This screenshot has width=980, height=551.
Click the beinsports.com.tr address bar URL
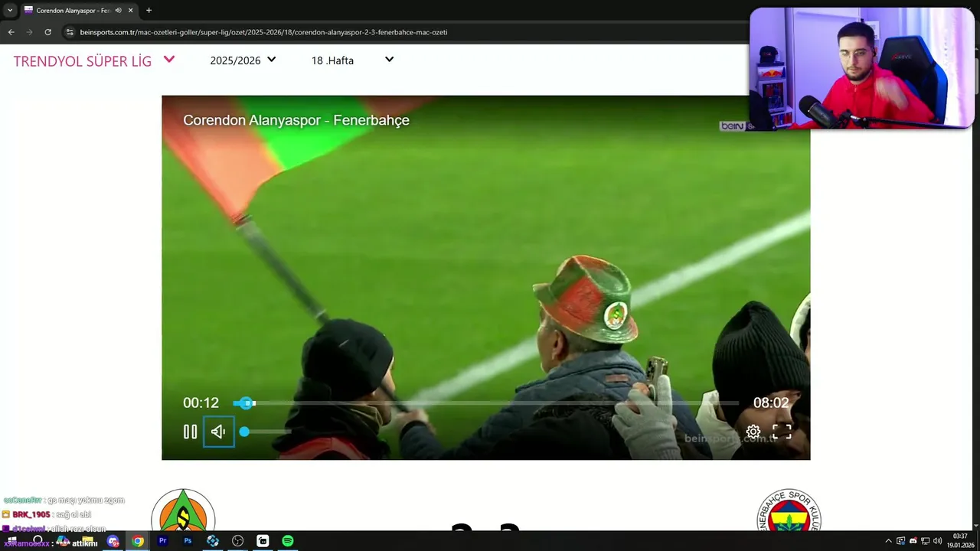[x=263, y=32]
